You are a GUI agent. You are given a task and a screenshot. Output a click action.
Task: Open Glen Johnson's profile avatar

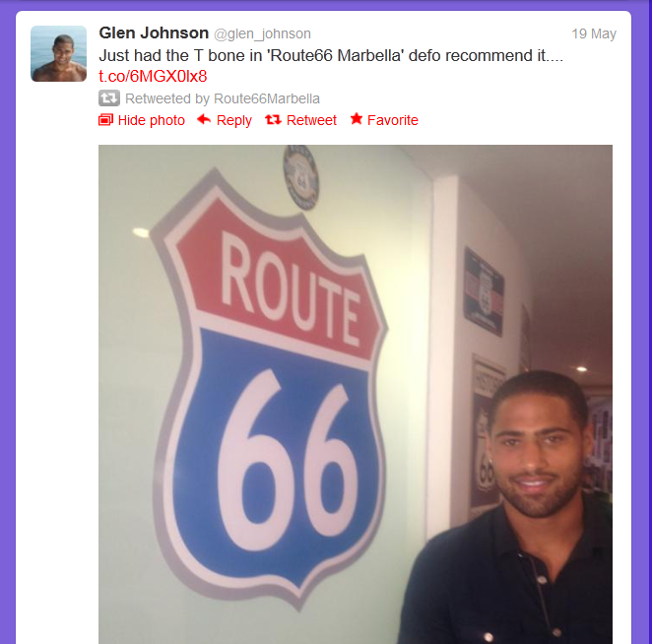tap(59, 53)
